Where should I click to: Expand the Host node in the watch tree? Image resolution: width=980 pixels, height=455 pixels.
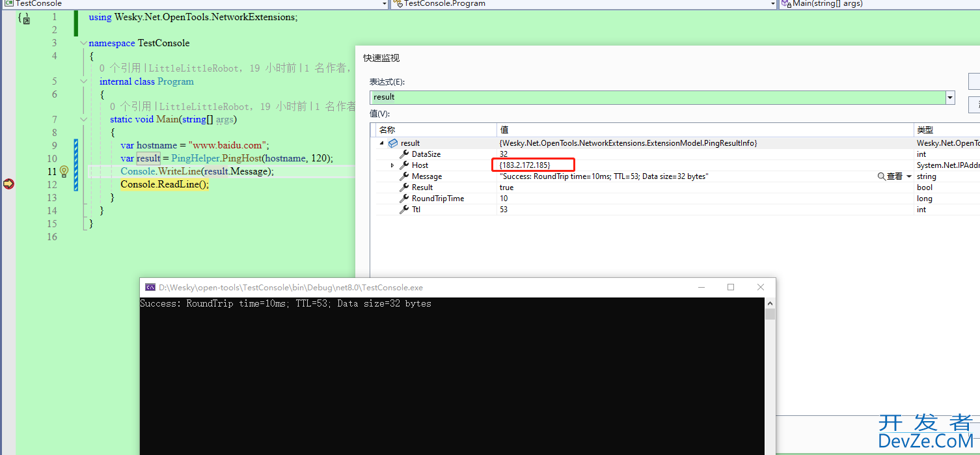click(x=392, y=165)
